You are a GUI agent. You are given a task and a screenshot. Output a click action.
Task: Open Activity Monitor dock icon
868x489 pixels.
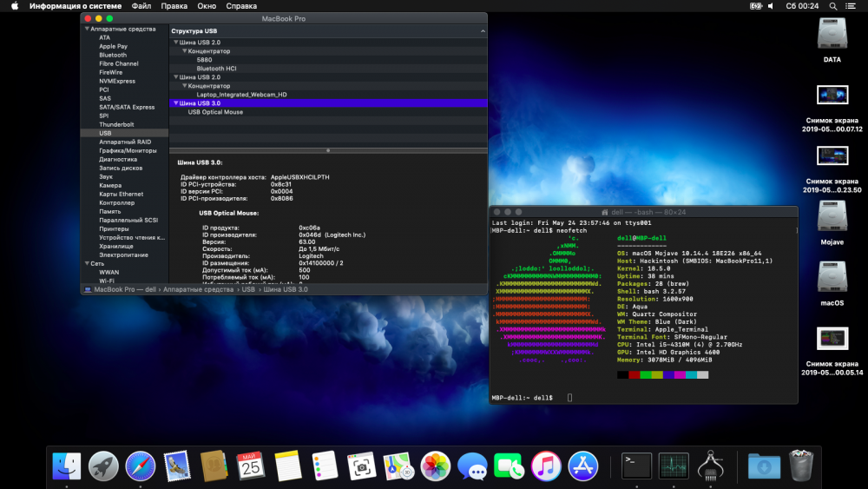click(x=674, y=466)
